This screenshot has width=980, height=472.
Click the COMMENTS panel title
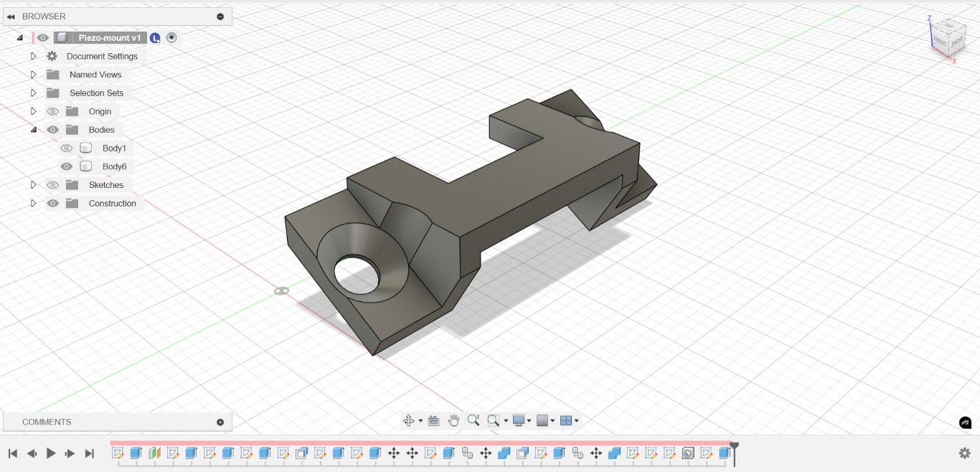pos(47,422)
